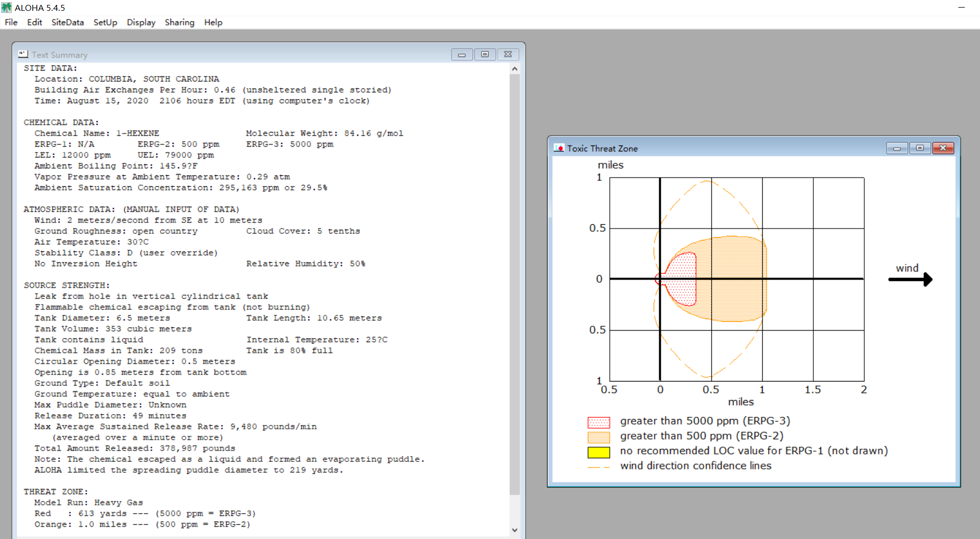
Task: Click the Ambient Saturation Concentration line
Action: point(181,188)
